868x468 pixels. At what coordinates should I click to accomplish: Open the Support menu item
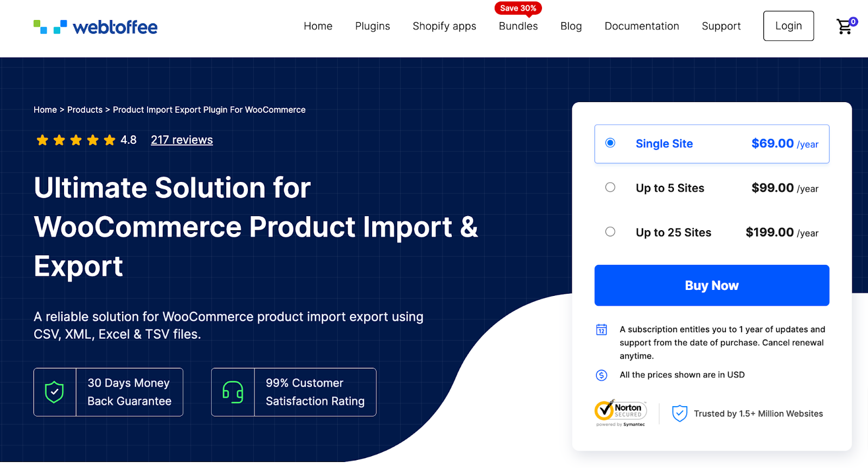[721, 26]
